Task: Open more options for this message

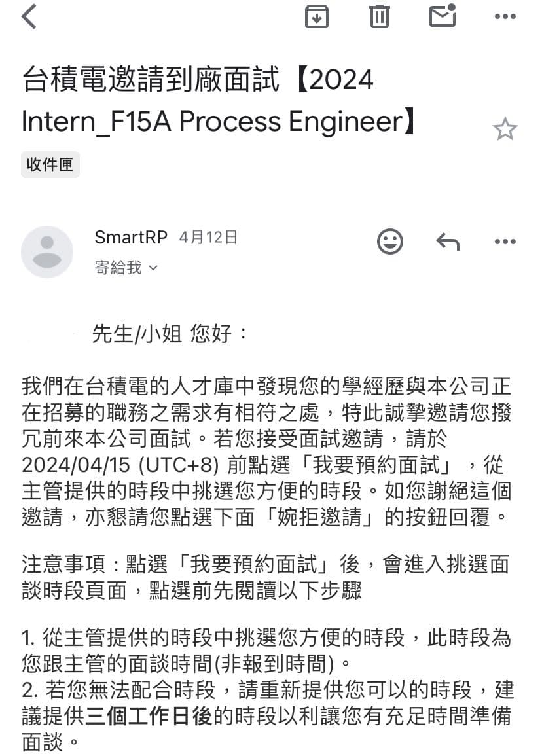Action: [x=505, y=241]
